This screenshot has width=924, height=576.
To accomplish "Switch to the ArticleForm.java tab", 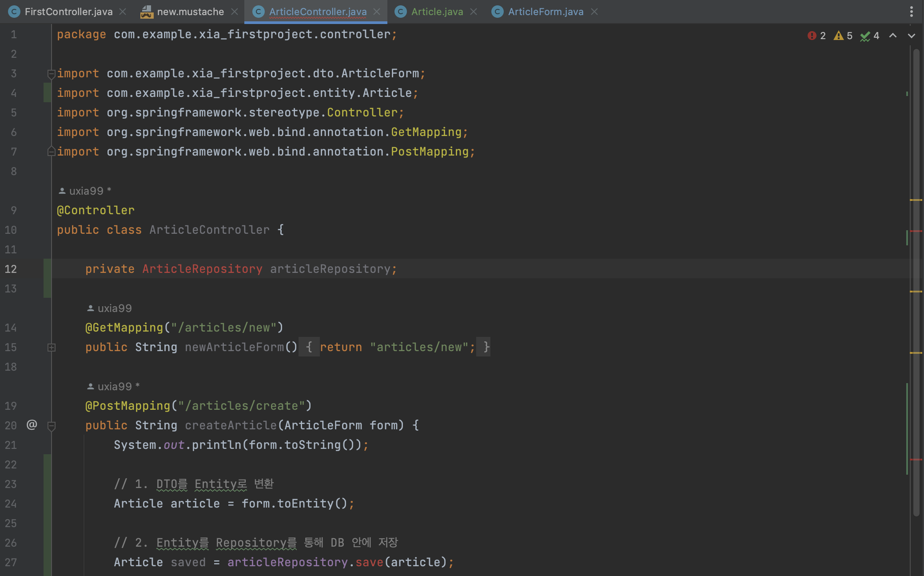I will (x=545, y=12).
